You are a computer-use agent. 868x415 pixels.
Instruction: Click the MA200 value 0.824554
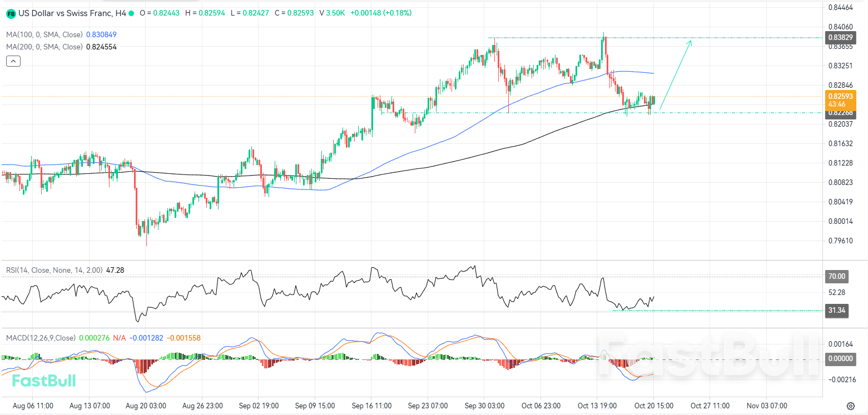tap(101, 47)
